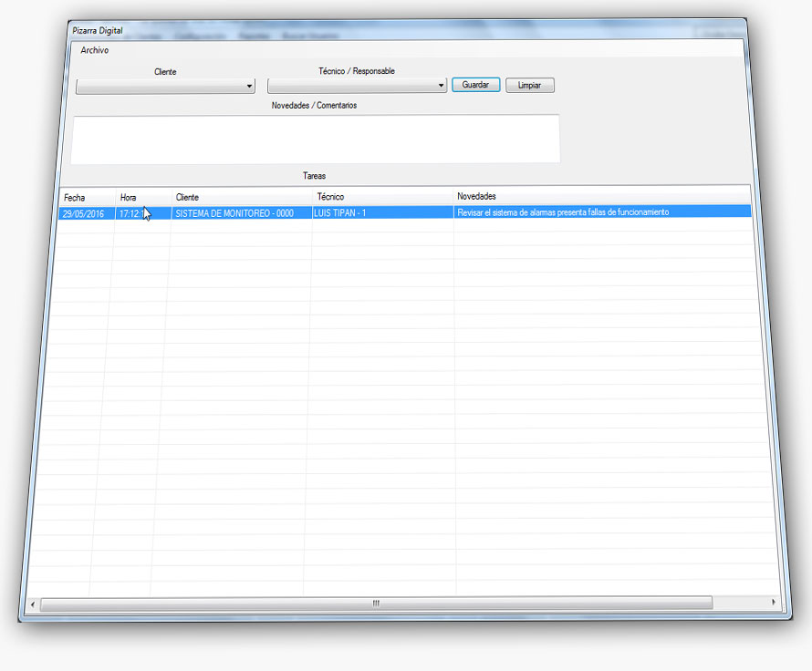Screen dimensions: 812x671
Task: Click the 17:12 time cell
Action: [x=130, y=213]
